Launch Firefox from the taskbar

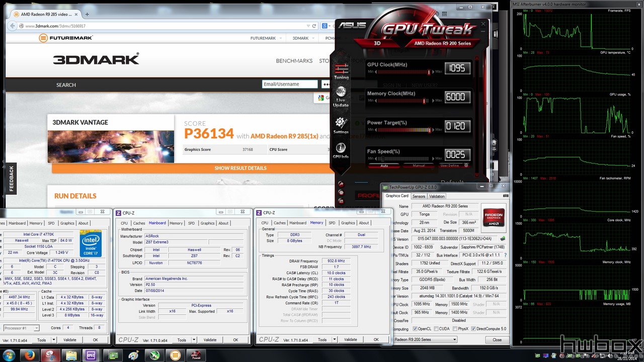pos(29,355)
